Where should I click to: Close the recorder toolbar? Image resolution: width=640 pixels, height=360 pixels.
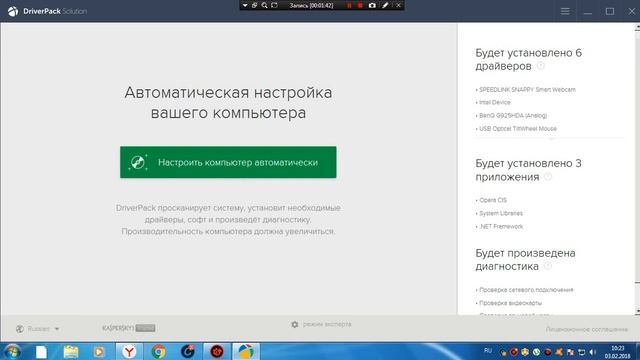[x=398, y=5]
